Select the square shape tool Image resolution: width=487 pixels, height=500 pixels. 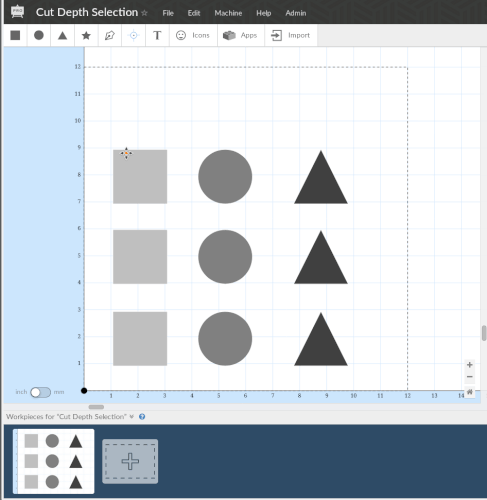(x=15, y=35)
